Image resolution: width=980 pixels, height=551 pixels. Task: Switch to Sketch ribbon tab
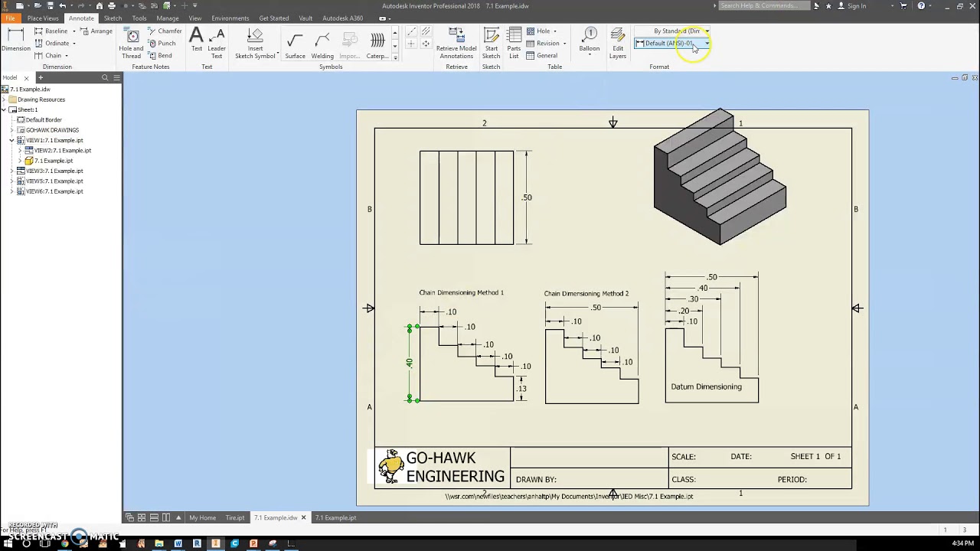pos(113,18)
